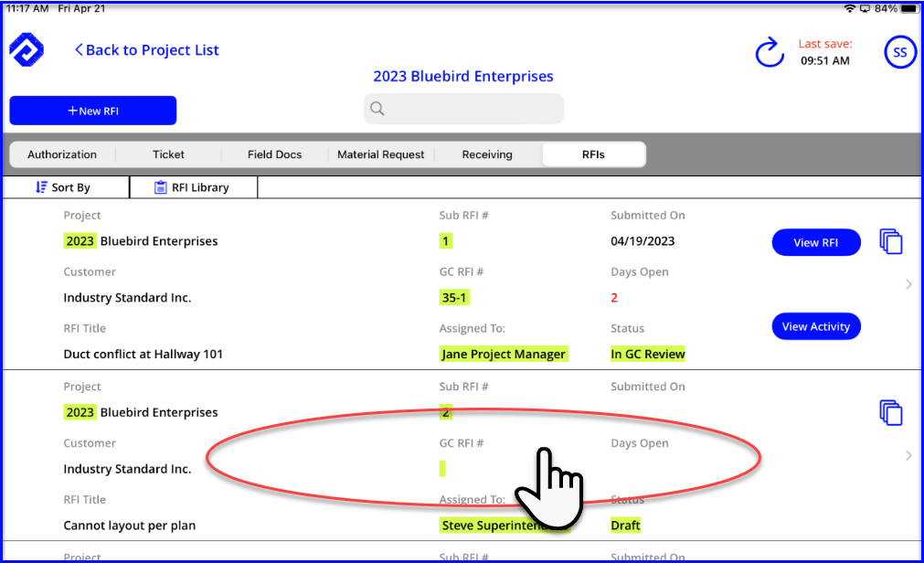Screen dimensions: 924x563
Task: Open the 2023 Bluebird Enterprises project title
Action: [x=463, y=76]
